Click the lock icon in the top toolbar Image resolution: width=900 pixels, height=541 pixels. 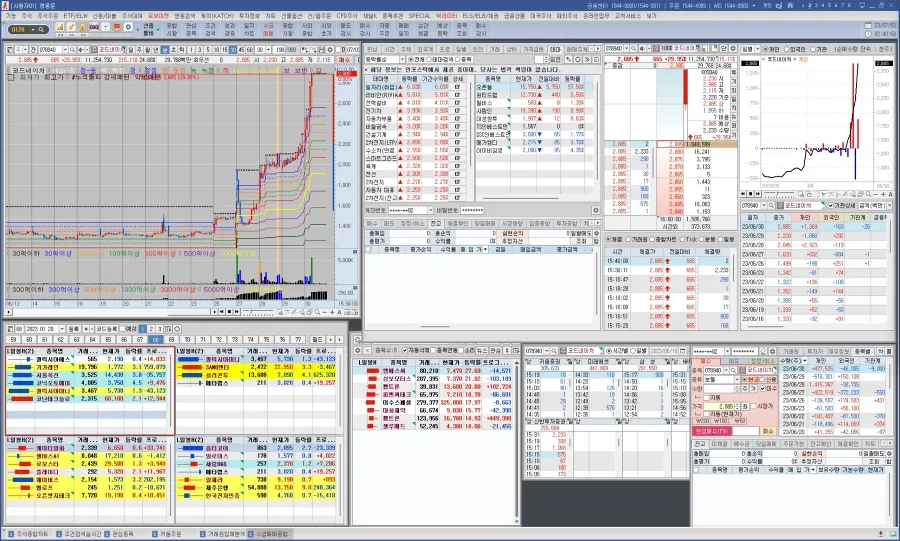point(83,27)
